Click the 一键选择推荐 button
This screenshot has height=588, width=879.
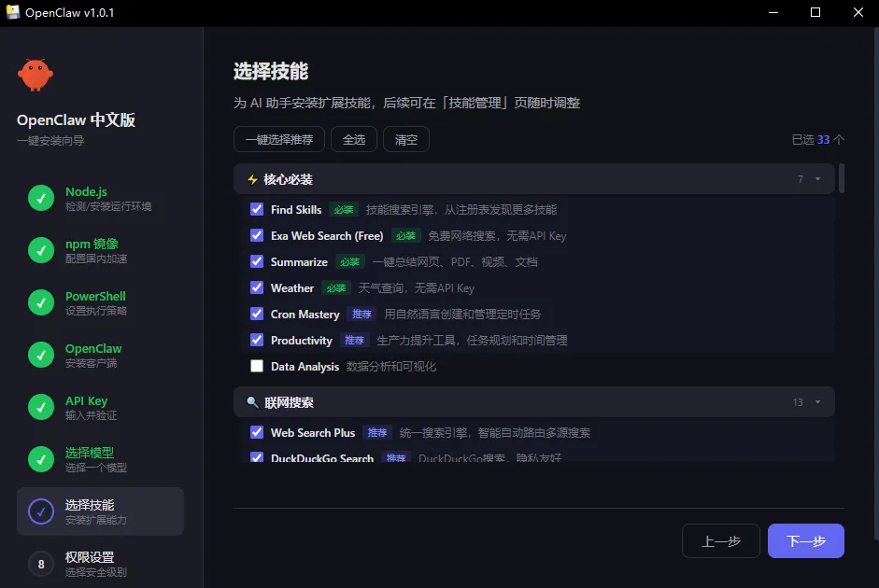click(279, 139)
